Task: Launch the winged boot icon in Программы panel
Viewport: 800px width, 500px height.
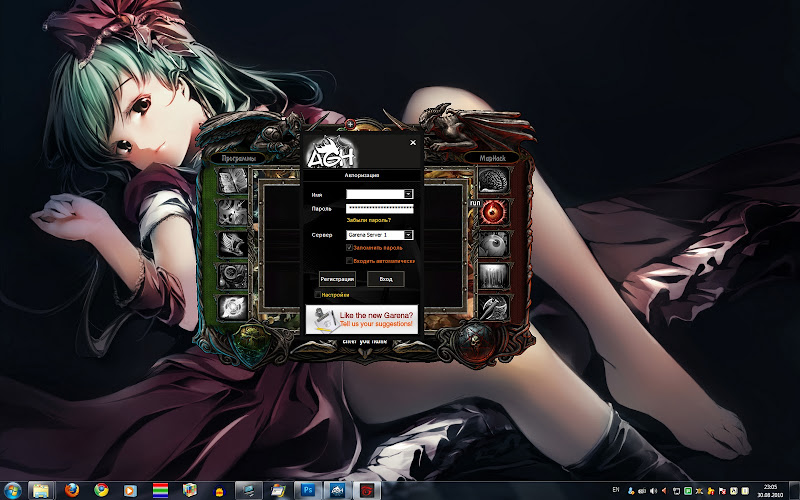Action: click(233, 244)
